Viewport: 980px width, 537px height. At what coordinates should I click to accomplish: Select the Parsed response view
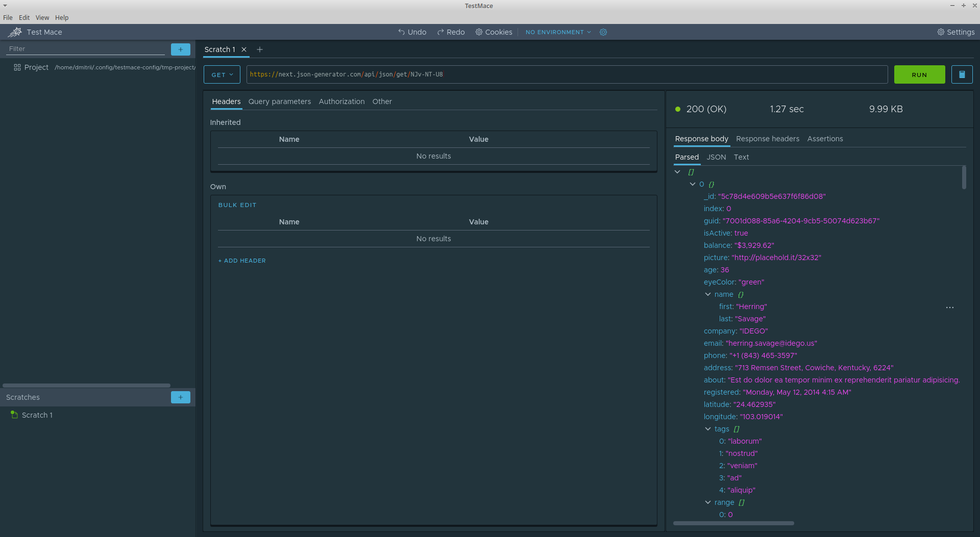687,157
